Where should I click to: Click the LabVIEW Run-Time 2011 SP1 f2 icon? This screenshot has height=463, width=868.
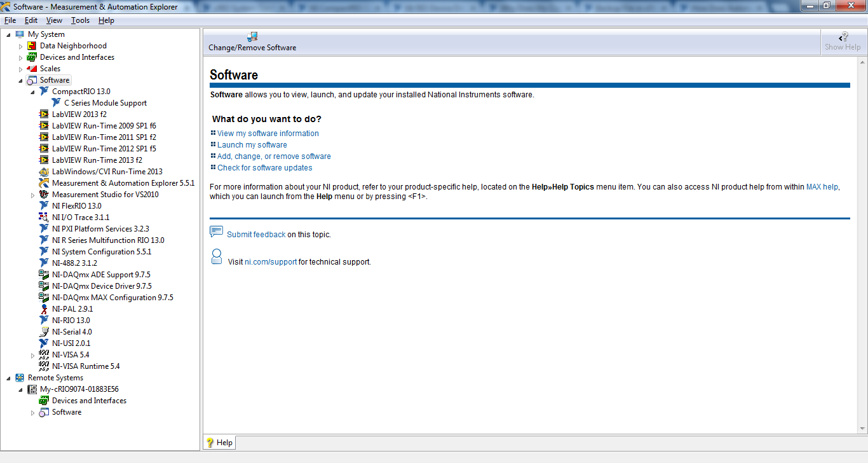pos(44,137)
